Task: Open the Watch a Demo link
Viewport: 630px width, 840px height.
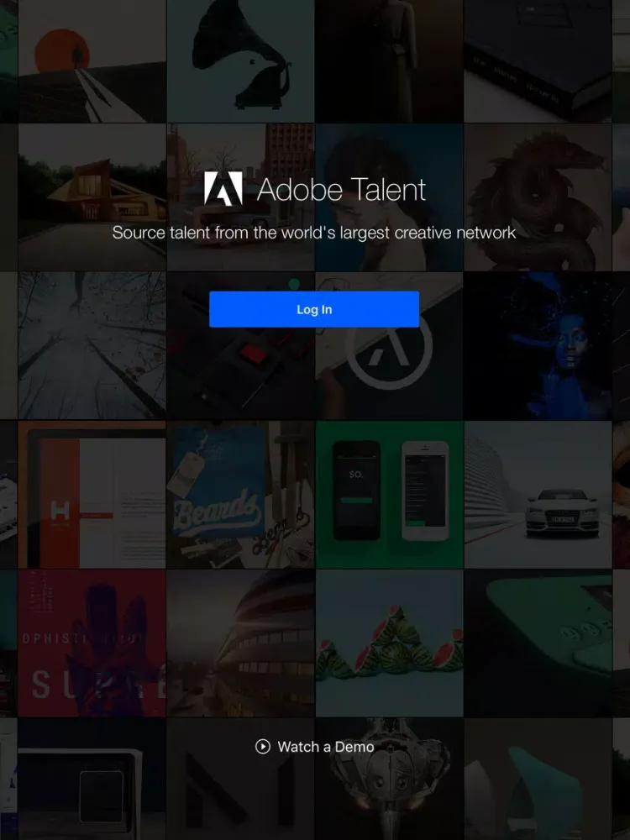Action: 314,746
